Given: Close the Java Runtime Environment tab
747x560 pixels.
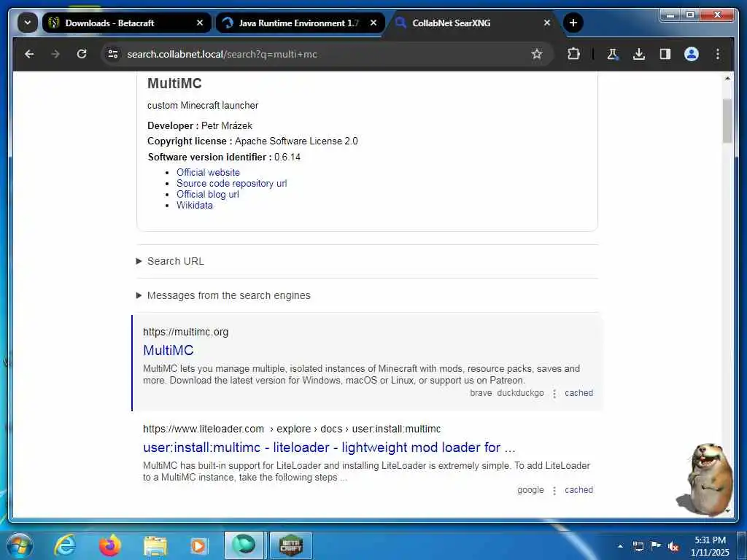Looking at the screenshot, I should [x=373, y=23].
